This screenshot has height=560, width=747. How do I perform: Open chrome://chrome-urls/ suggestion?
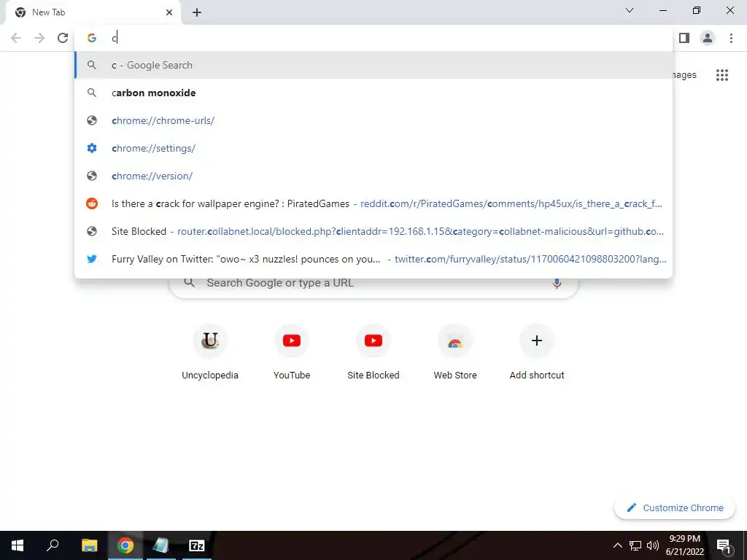tap(373, 120)
